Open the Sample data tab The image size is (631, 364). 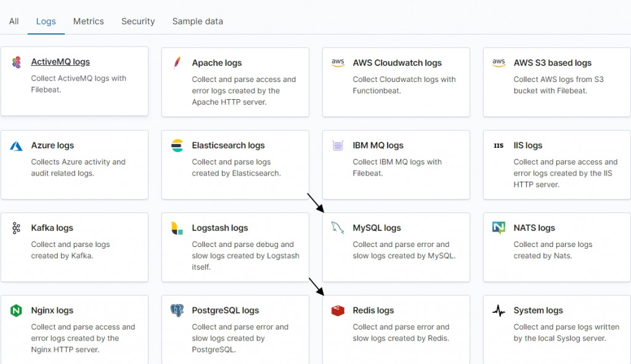[x=198, y=21]
